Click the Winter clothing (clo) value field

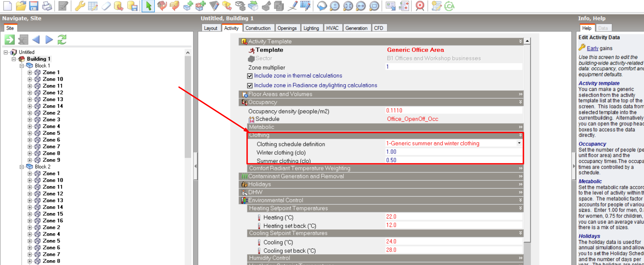click(454, 152)
